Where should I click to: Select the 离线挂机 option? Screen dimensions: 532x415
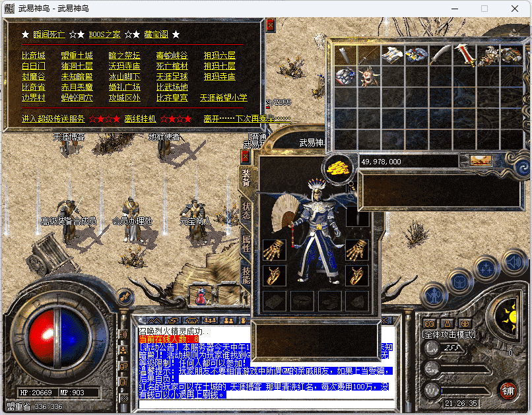tap(140, 119)
